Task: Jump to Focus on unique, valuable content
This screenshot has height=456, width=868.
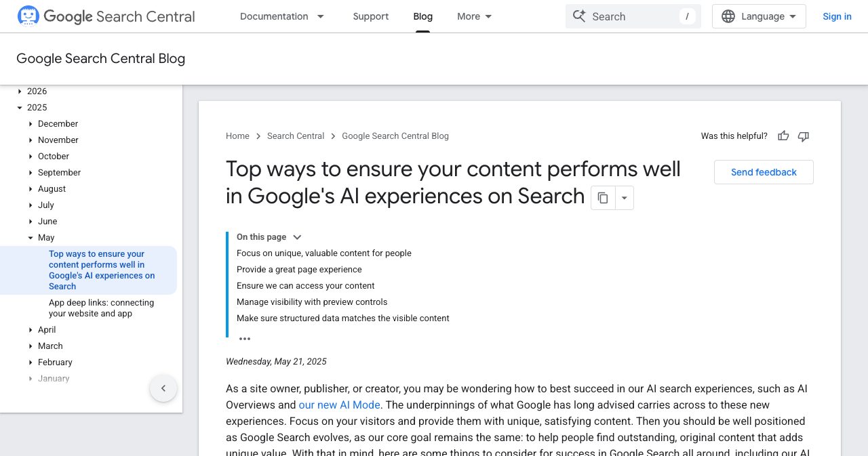Action: tap(324, 253)
